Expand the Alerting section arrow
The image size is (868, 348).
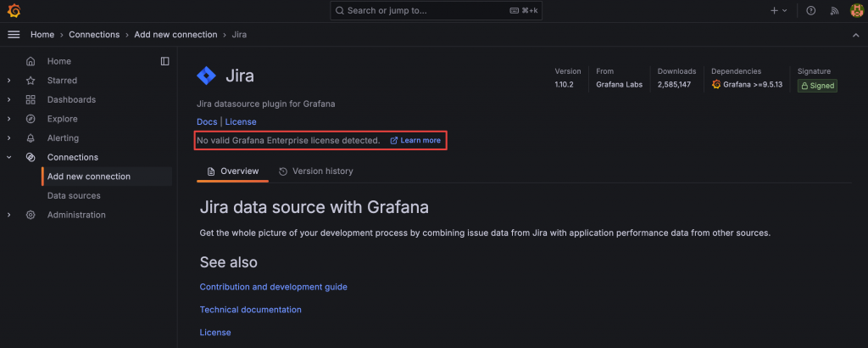[8, 138]
